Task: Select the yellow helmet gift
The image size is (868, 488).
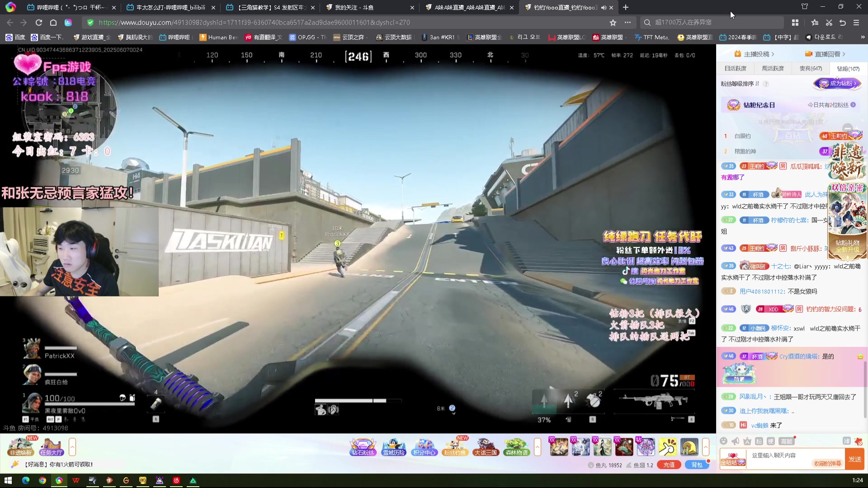Action: 689,447
